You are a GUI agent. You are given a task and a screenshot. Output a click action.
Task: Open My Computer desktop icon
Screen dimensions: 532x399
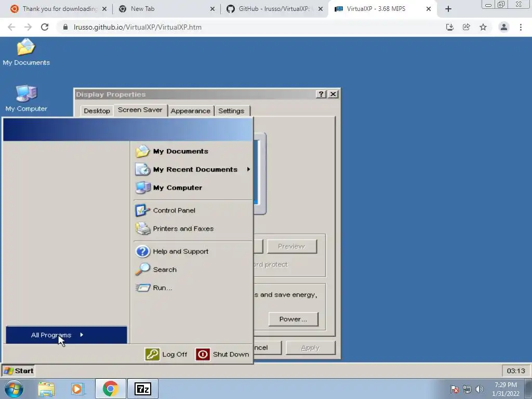[x=26, y=98]
